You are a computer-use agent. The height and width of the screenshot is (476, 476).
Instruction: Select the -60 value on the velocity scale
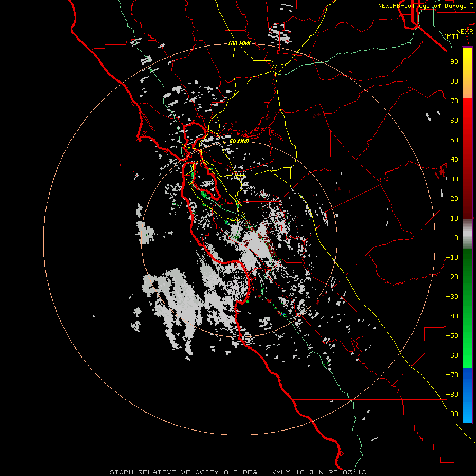[452, 355]
